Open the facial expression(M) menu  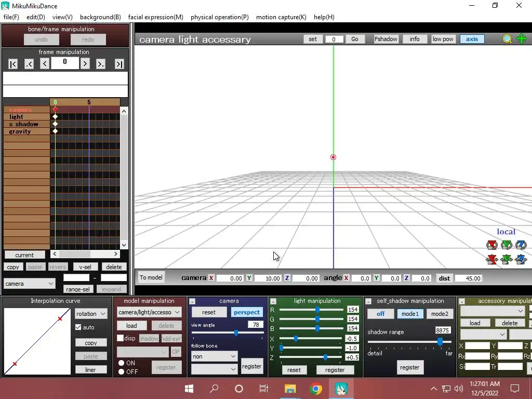156,17
